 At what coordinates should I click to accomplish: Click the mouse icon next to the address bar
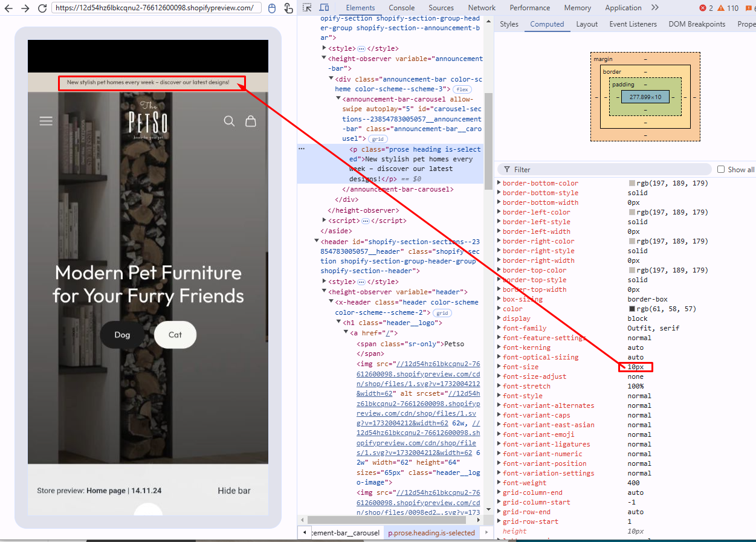[x=271, y=8]
